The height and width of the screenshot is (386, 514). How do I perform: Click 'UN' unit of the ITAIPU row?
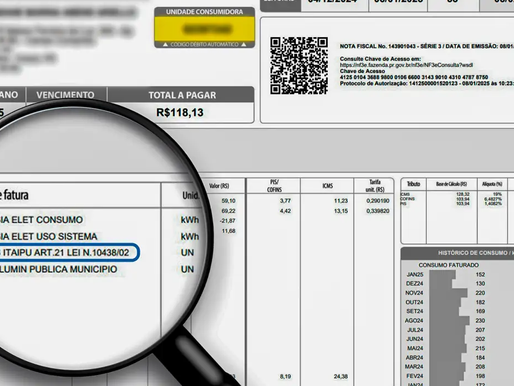187,253
